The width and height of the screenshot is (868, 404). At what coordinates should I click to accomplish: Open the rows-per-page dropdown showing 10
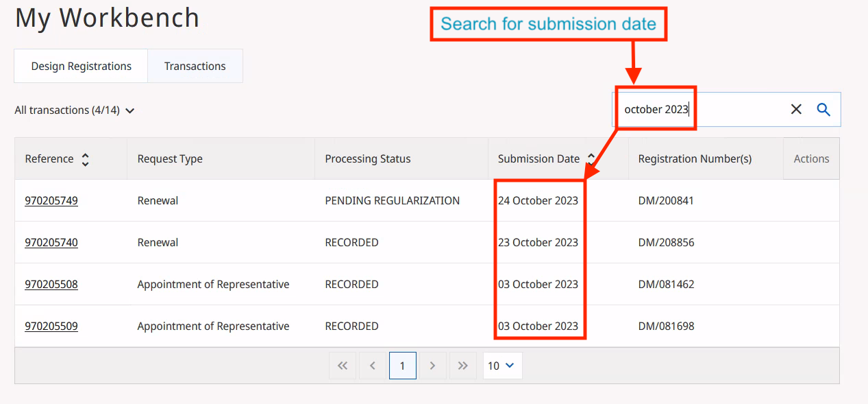[x=502, y=366]
